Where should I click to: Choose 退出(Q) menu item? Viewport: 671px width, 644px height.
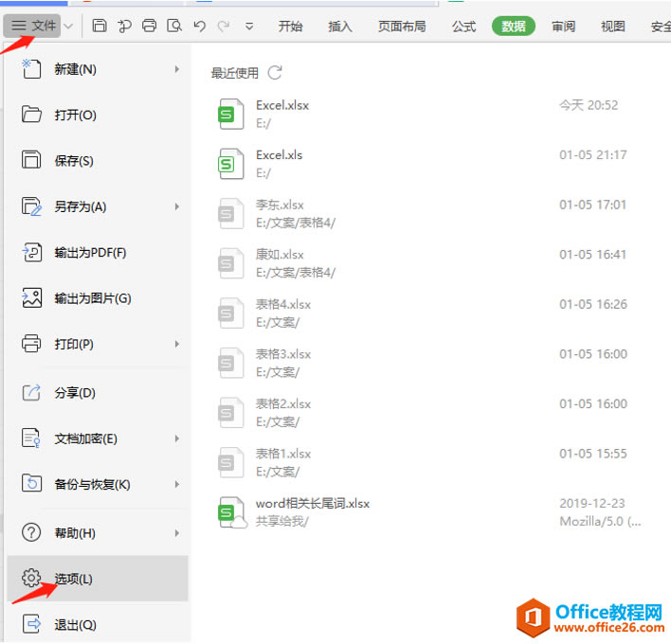point(98,625)
